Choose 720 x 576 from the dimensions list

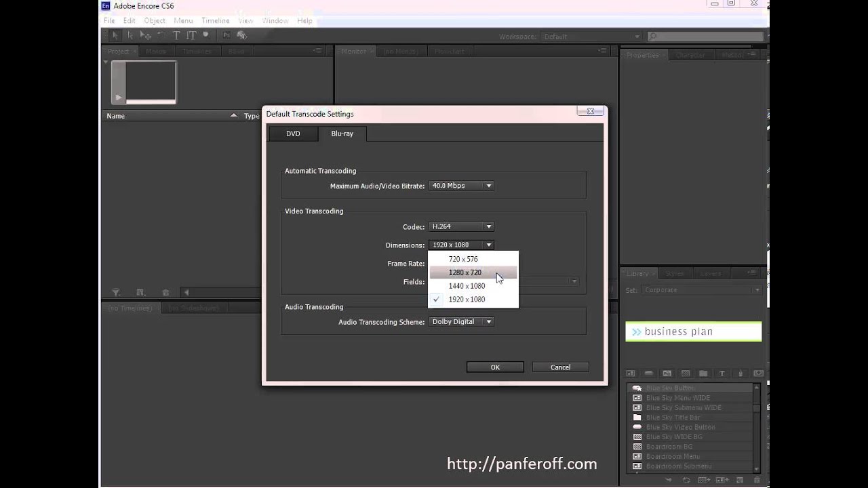[473, 259]
